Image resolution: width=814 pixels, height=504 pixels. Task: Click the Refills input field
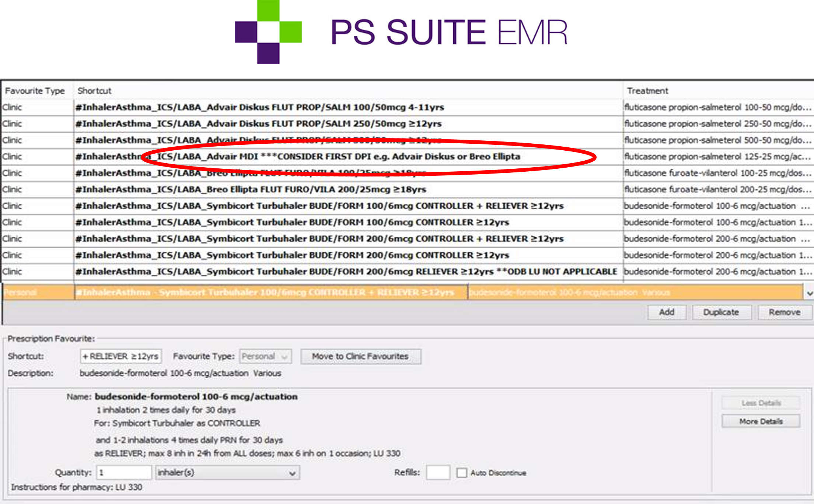[x=438, y=472]
